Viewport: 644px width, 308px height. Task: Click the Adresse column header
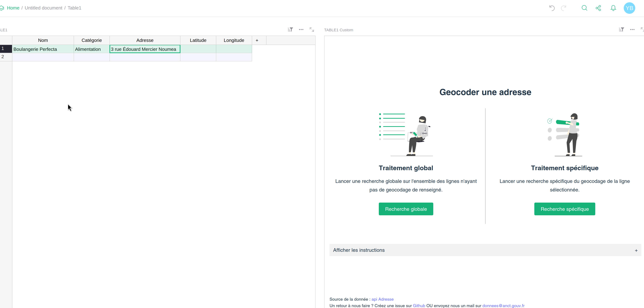coord(145,40)
